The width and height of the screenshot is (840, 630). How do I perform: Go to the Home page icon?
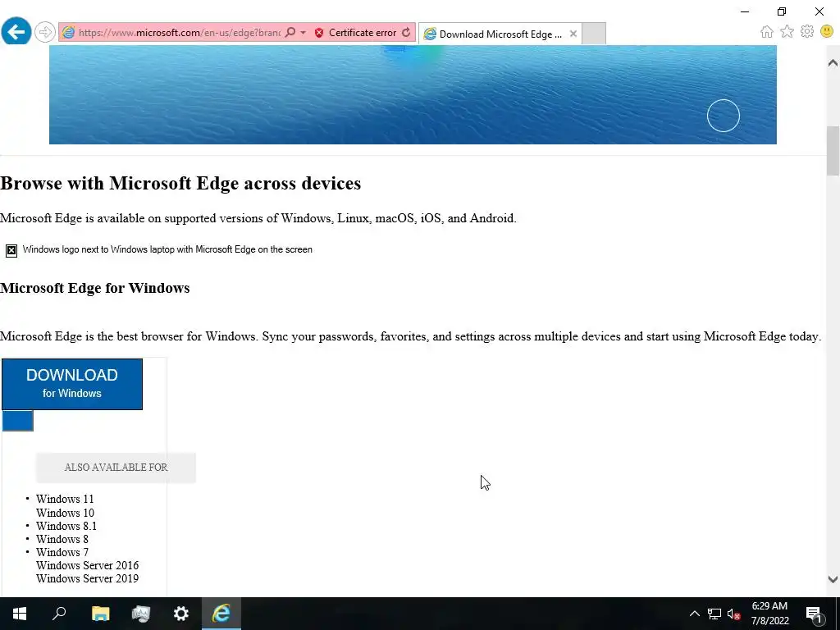[x=767, y=32]
